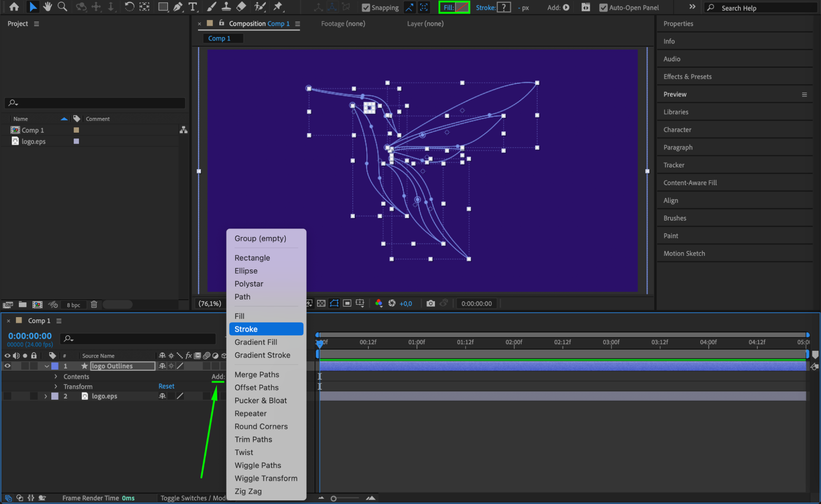Delete selected item with trash icon
821x504 pixels.
pos(94,304)
